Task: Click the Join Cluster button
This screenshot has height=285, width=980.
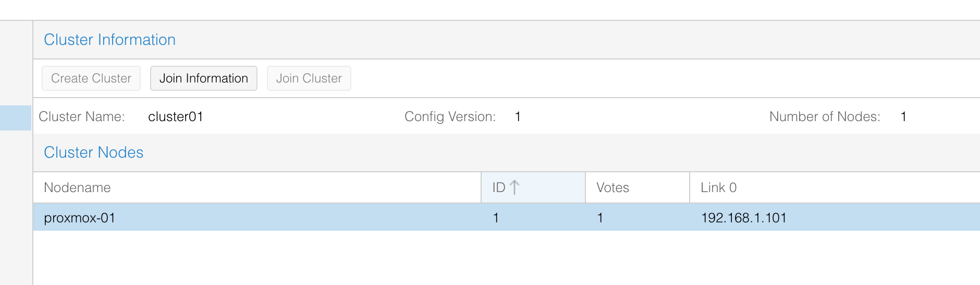Action: click(309, 78)
